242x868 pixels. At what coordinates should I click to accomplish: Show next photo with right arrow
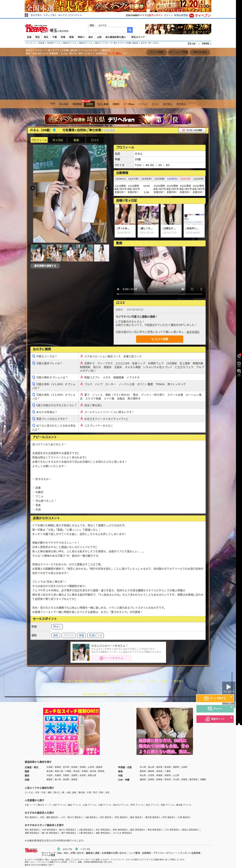(107, 188)
